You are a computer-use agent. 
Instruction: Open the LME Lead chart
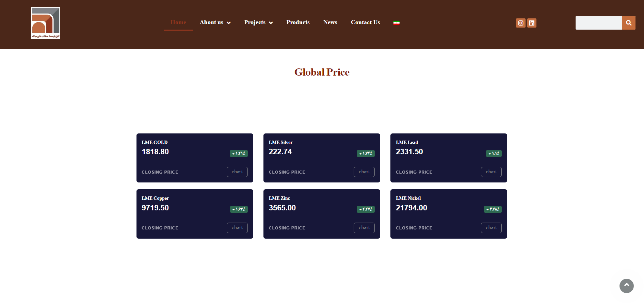pyautogui.click(x=491, y=172)
